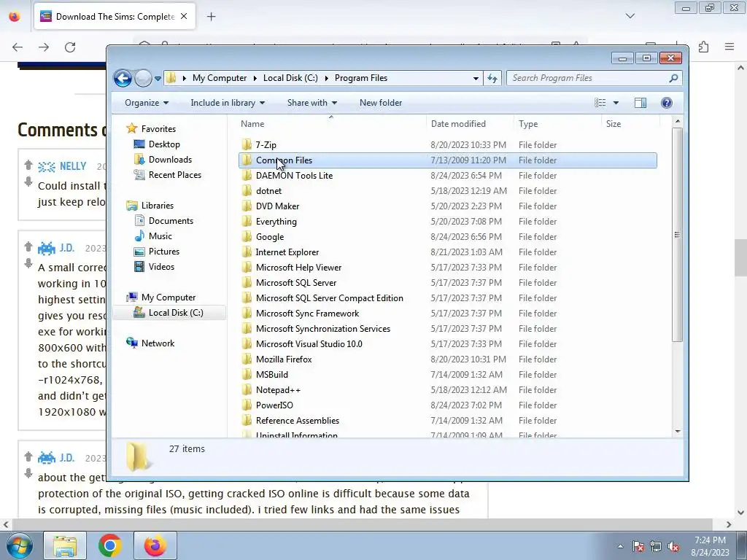Image resolution: width=747 pixels, height=560 pixels.
Task: Select the DAEMON Tools Lite folder icon
Action: point(247,176)
